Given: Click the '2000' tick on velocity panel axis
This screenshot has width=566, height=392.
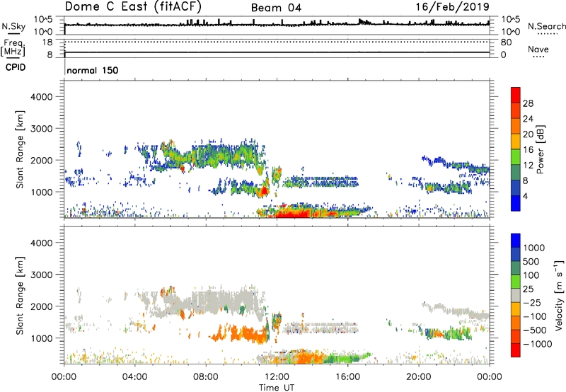Looking at the screenshot, I should [41, 306].
